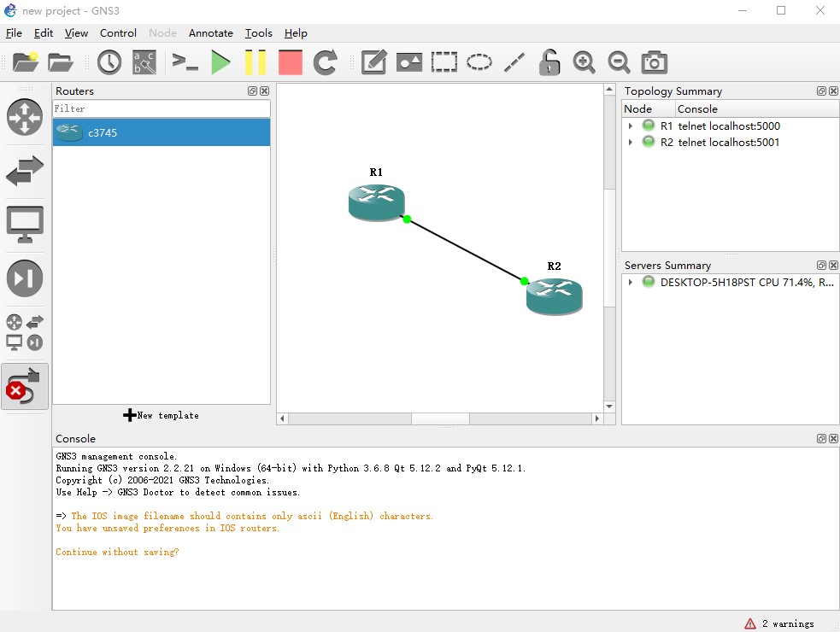Click the Zoom out magnifier

click(619, 62)
